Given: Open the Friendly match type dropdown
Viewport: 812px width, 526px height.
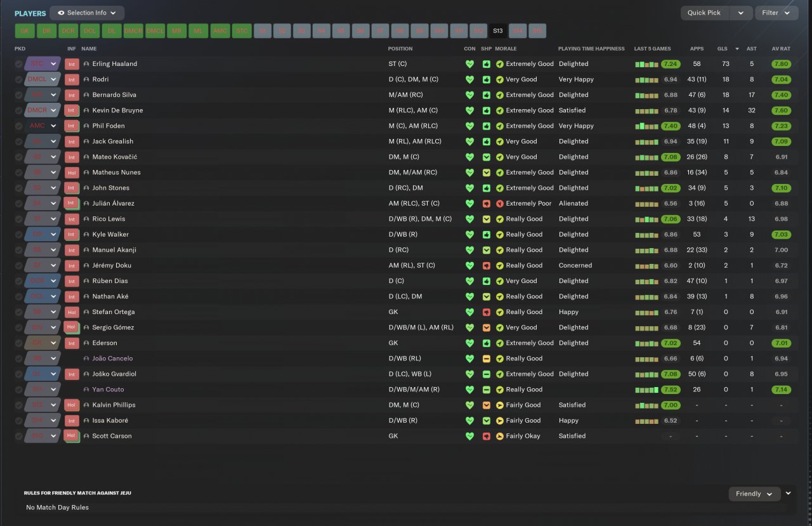Looking at the screenshot, I should (x=755, y=494).
